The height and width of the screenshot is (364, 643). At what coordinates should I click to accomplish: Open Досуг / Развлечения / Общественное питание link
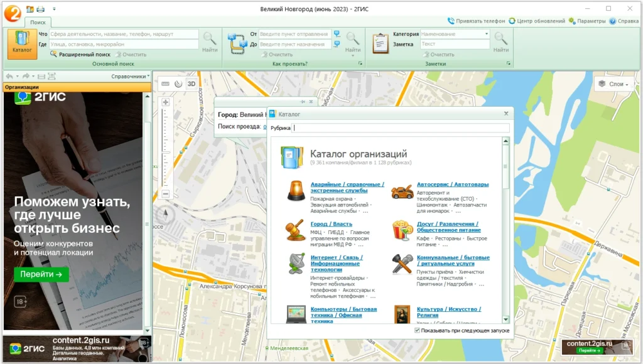(448, 227)
